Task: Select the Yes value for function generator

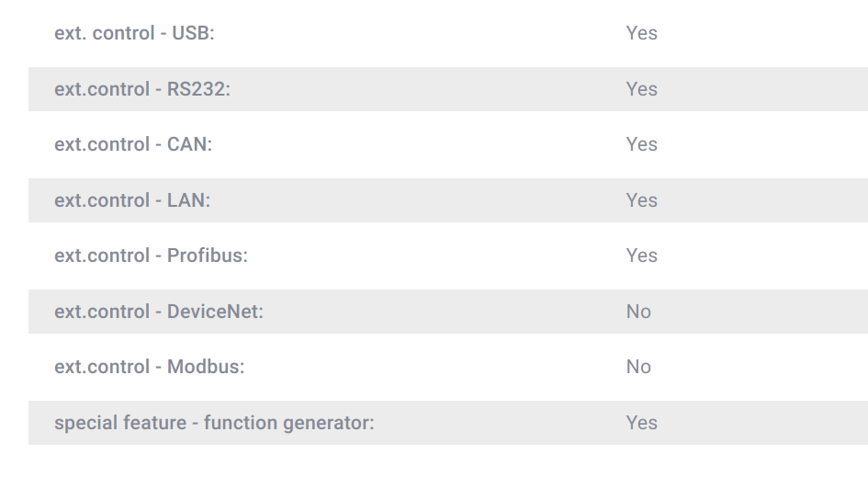Action: pyautogui.click(x=642, y=423)
